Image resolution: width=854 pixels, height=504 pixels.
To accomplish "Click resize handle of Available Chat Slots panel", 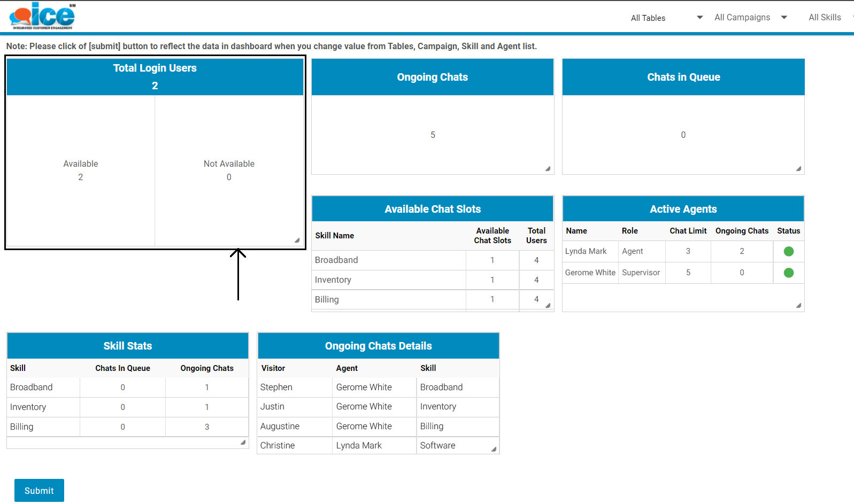I will point(548,306).
